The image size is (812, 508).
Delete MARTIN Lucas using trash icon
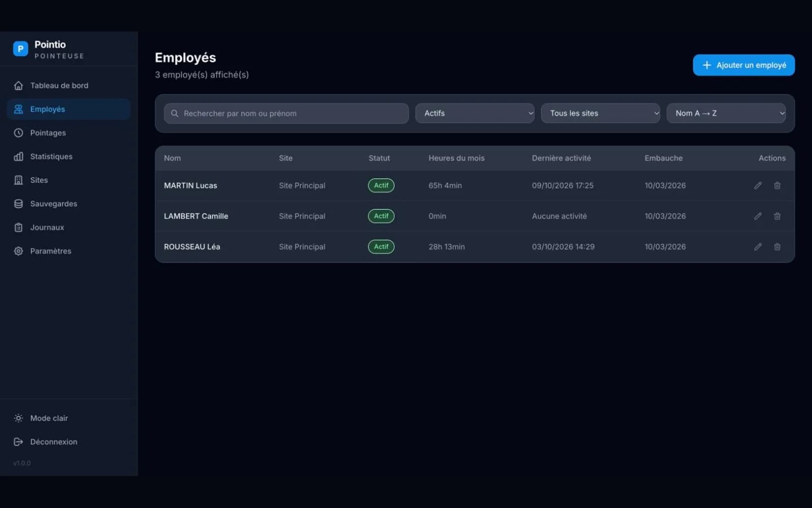(777, 185)
